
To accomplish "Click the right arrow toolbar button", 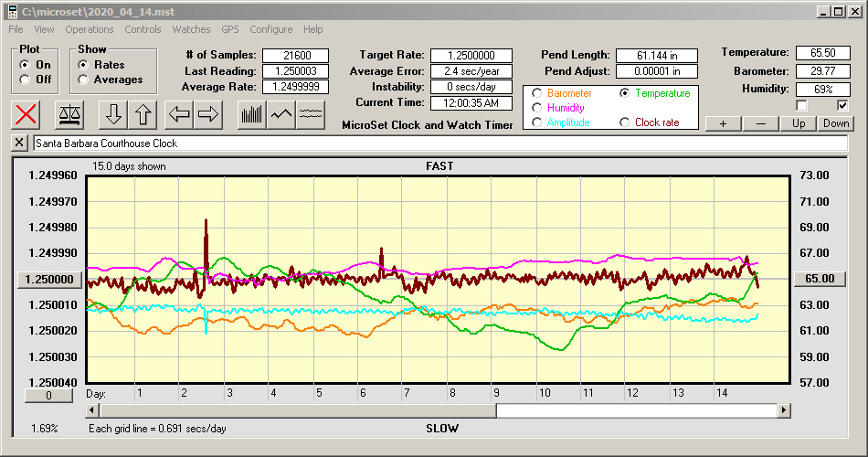I will [208, 114].
